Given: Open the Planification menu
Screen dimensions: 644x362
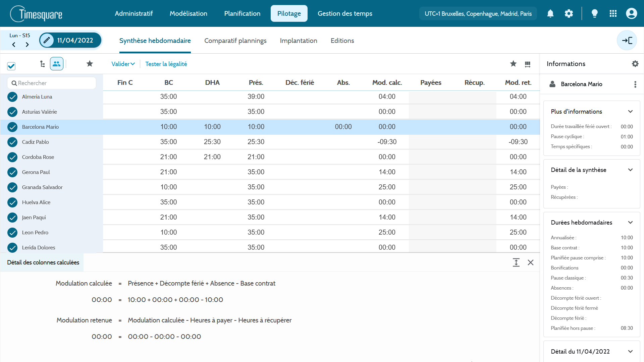Looking at the screenshot, I should (x=242, y=13).
